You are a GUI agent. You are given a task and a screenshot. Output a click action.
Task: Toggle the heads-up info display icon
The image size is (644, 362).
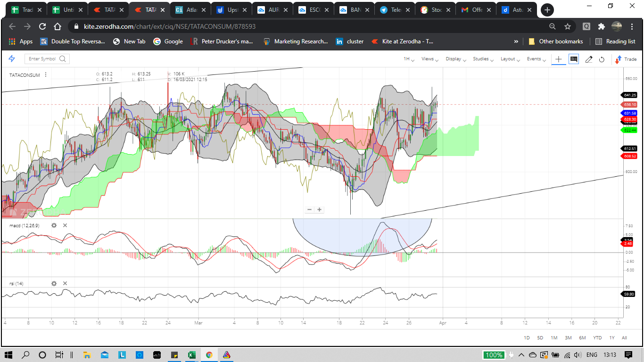click(x=574, y=59)
